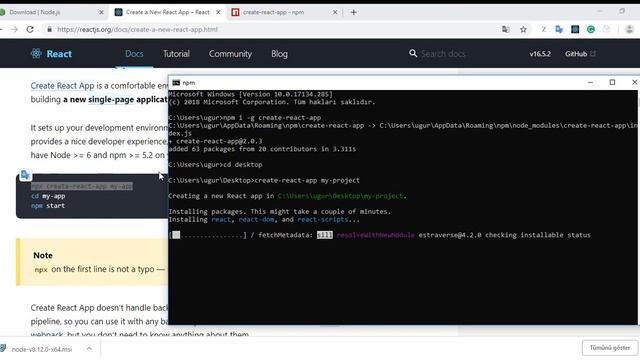Screen dimensions: 640x360
Task: Click 'Installing packages' console message
Action: pos(280,211)
